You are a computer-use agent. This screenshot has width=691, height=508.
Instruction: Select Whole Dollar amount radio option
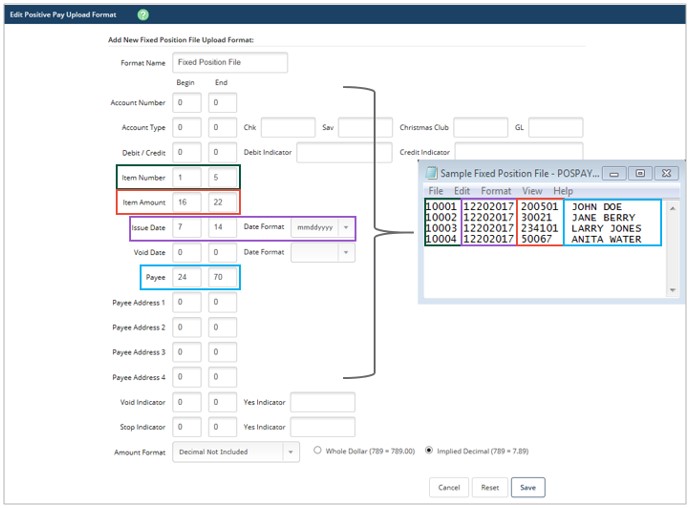click(317, 450)
